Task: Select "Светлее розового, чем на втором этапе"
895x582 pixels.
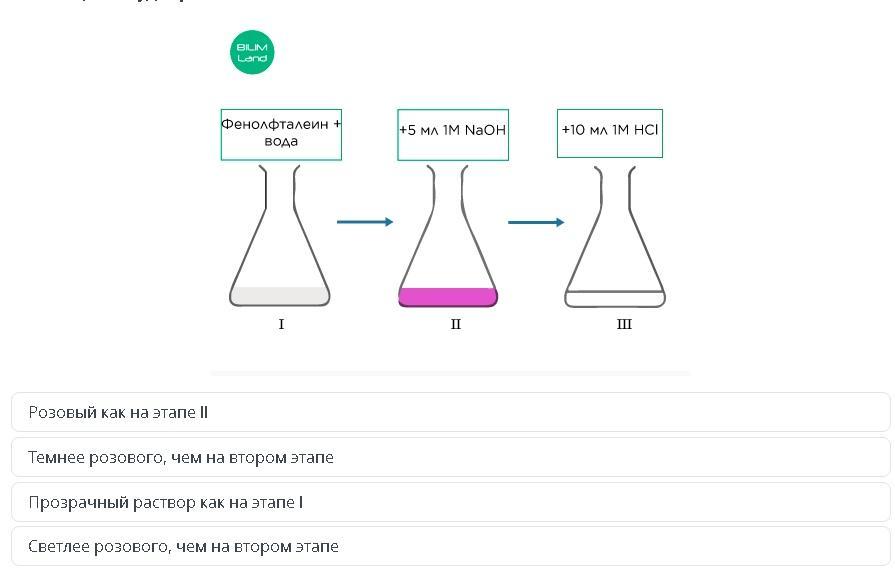Action: click(x=450, y=546)
